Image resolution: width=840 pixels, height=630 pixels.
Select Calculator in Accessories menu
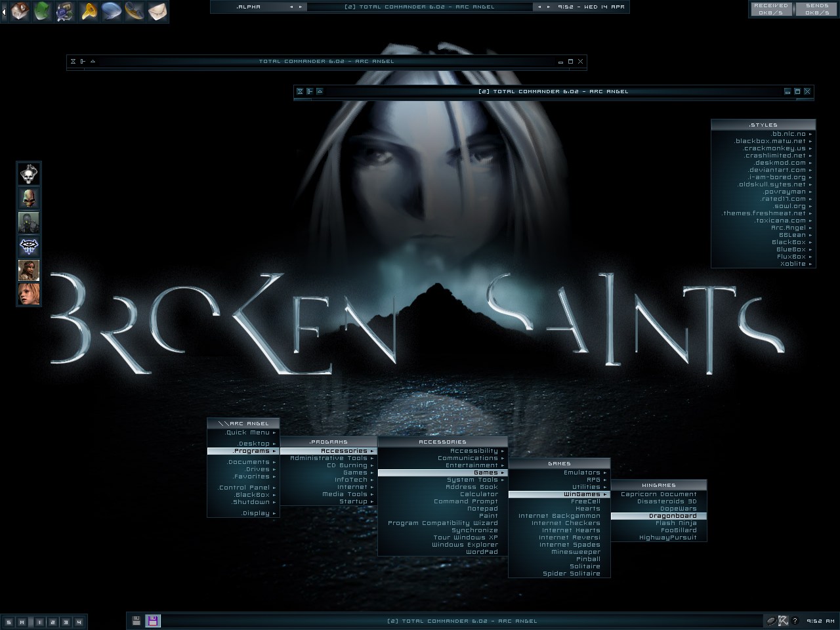pos(442,494)
